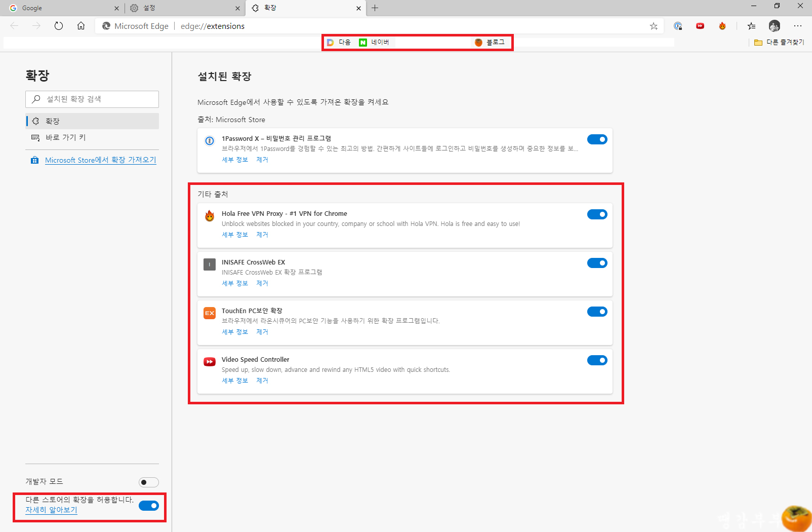Image resolution: width=812 pixels, height=532 pixels.
Task: Open 세부 정보 for 1Password X
Action: click(235, 160)
